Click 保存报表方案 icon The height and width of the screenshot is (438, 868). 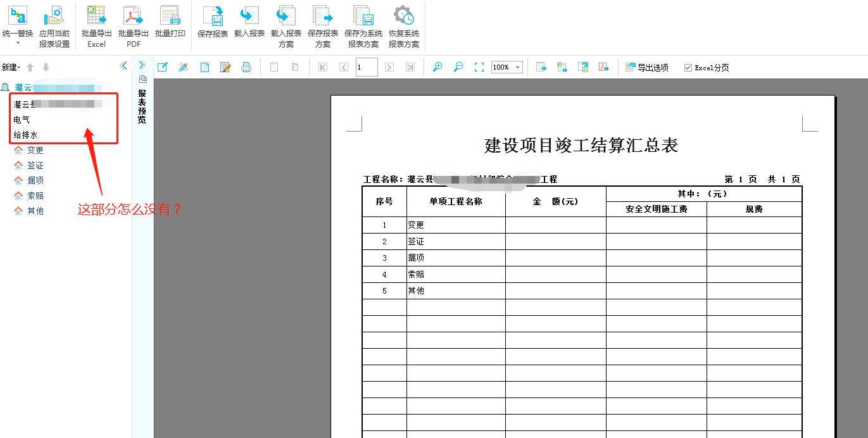tap(323, 26)
